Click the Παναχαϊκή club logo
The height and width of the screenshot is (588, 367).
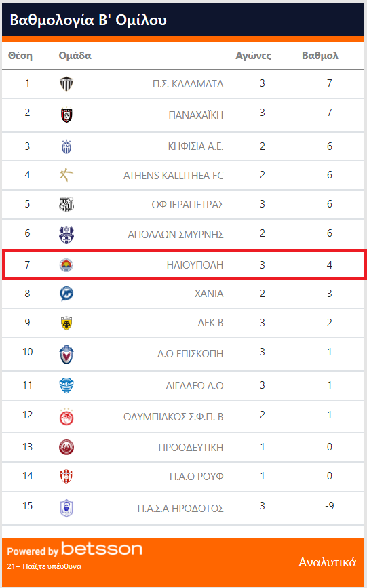point(66,115)
